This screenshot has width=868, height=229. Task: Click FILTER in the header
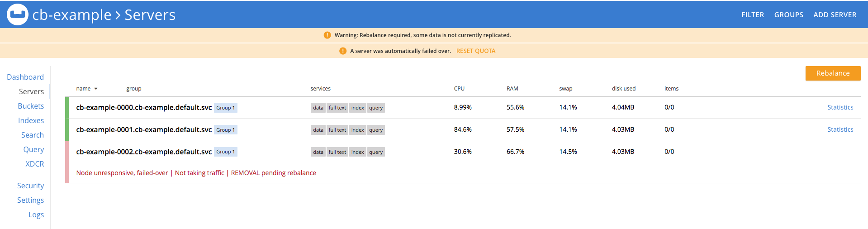(752, 15)
